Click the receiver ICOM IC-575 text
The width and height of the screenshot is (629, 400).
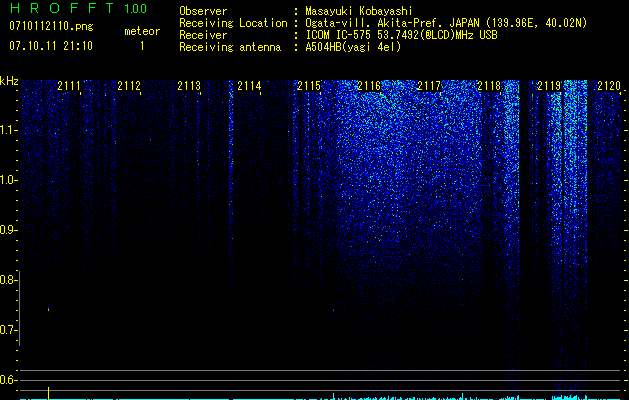tap(401, 35)
